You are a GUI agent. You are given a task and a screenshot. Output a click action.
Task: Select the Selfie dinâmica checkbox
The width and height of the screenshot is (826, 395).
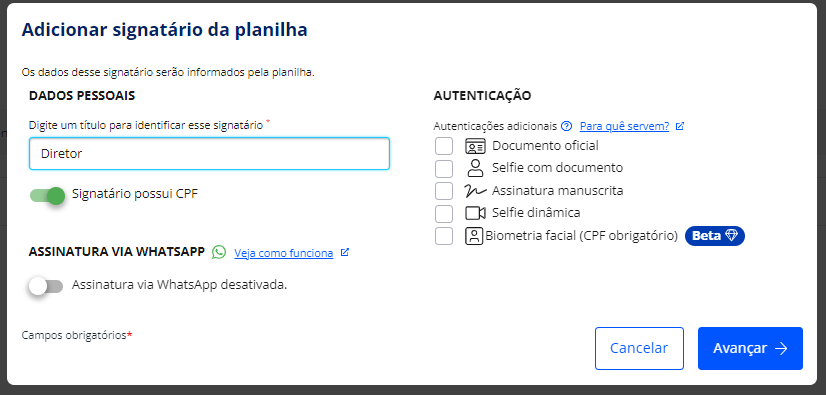pyautogui.click(x=444, y=213)
